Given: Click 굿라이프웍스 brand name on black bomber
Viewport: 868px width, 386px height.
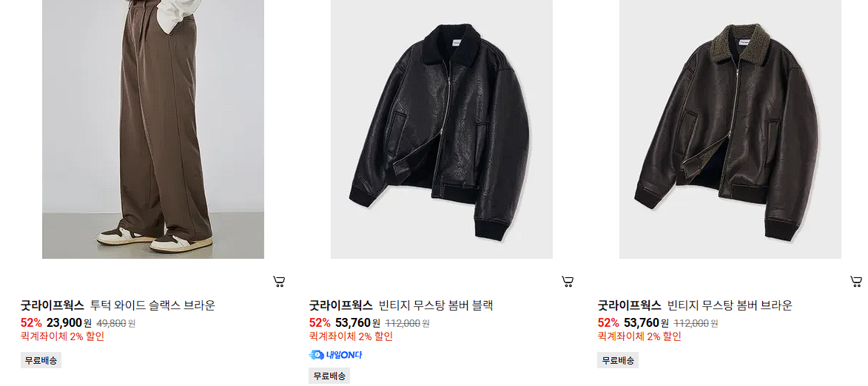Looking at the screenshot, I should pos(341,305).
